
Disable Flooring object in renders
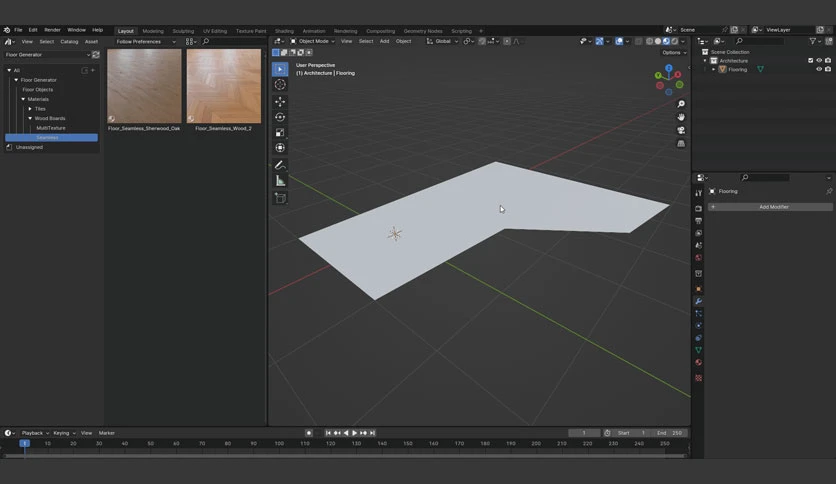(x=828, y=69)
